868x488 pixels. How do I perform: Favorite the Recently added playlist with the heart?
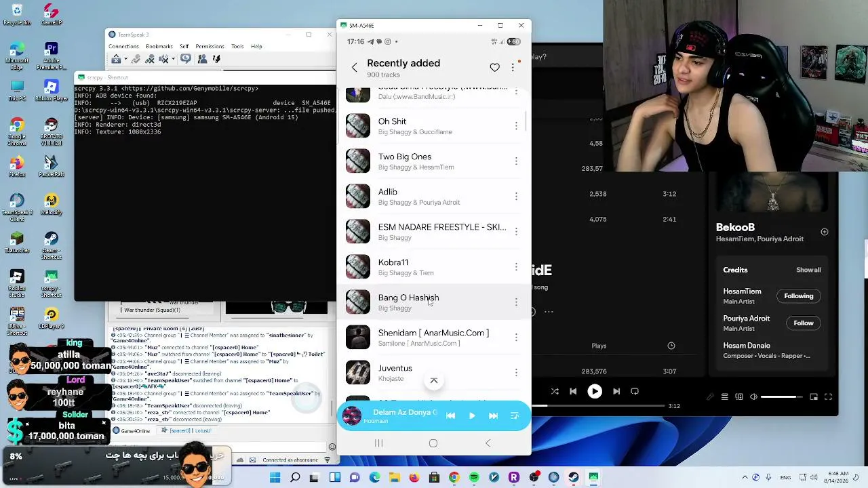[x=495, y=68]
